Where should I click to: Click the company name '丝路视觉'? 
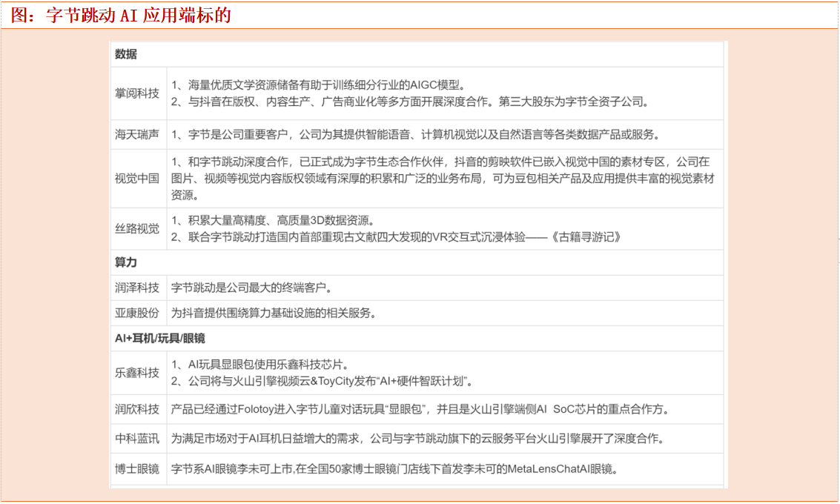[137, 229]
